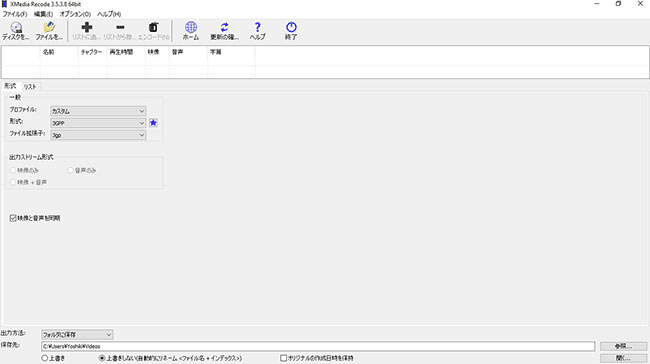
Task: Close the XMedia Recode window
Action: (x=640, y=4)
